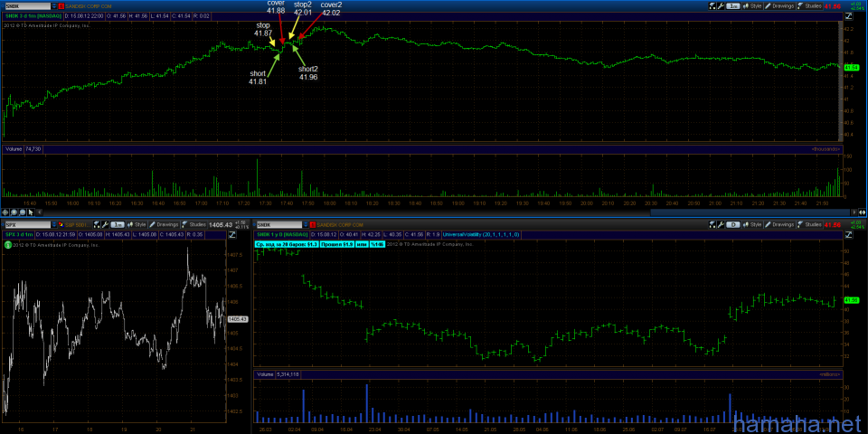This screenshot has width=868, height=434.
Task: Click the 'SNDK 1 y D [NASDAQ]' header label
Action: pos(282,235)
